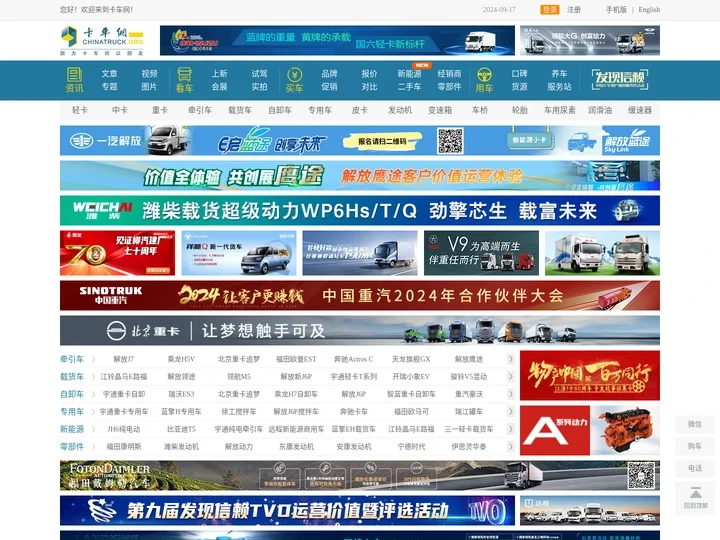
Task: Open the 解放J7 truck link
Action: pyautogui.click(x=124, y=359)
